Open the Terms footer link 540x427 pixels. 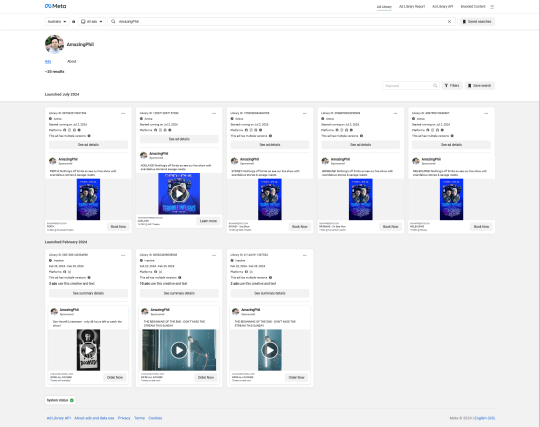(x=139, y=418)
